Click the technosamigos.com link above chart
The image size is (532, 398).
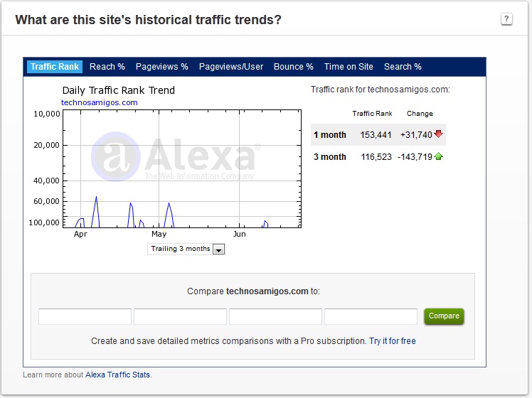(x=100, y=102)
